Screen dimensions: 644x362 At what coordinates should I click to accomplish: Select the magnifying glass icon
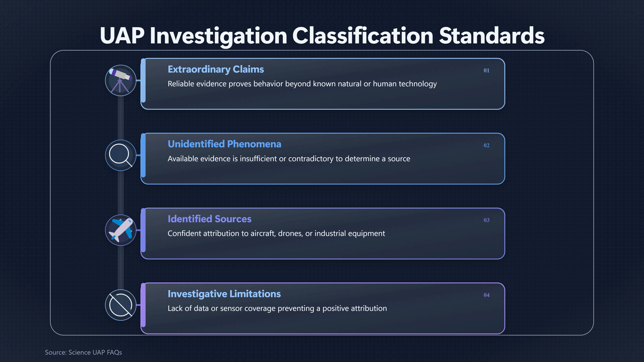pos(121,155)
